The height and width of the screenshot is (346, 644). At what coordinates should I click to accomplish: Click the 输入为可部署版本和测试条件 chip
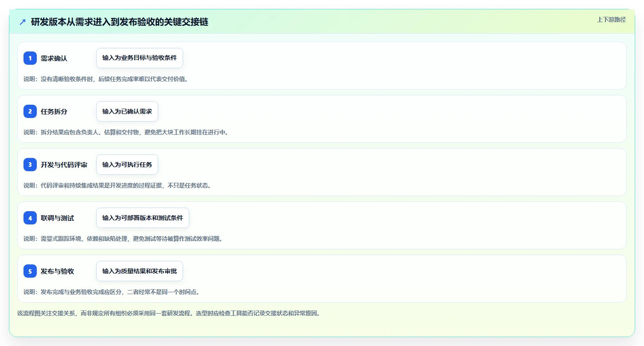point(143,218)
